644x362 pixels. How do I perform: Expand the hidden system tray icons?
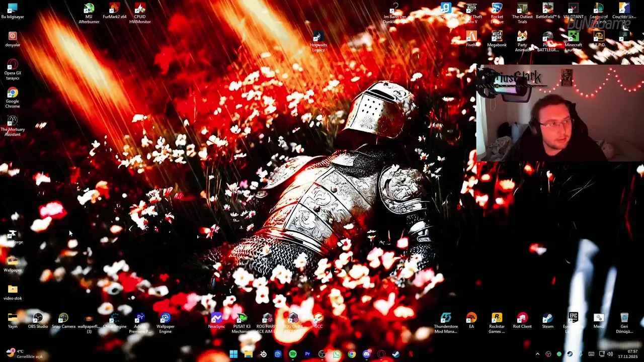point(537,354)
